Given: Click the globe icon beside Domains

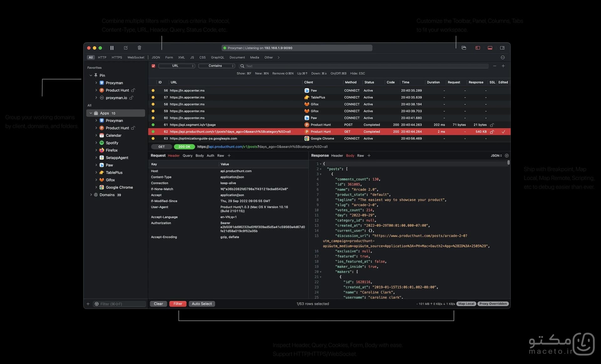Looking at the screenshot, I should coord(96,195).
